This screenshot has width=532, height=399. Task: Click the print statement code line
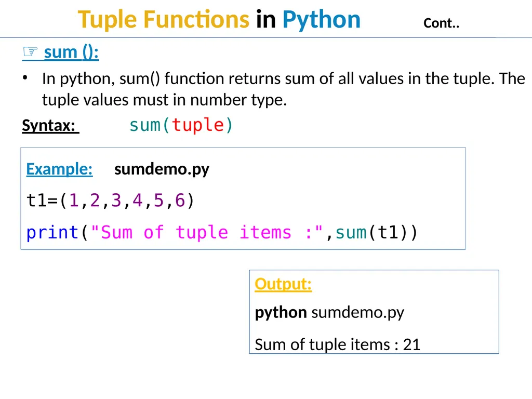pyautogui.click(x=222, y=233)
